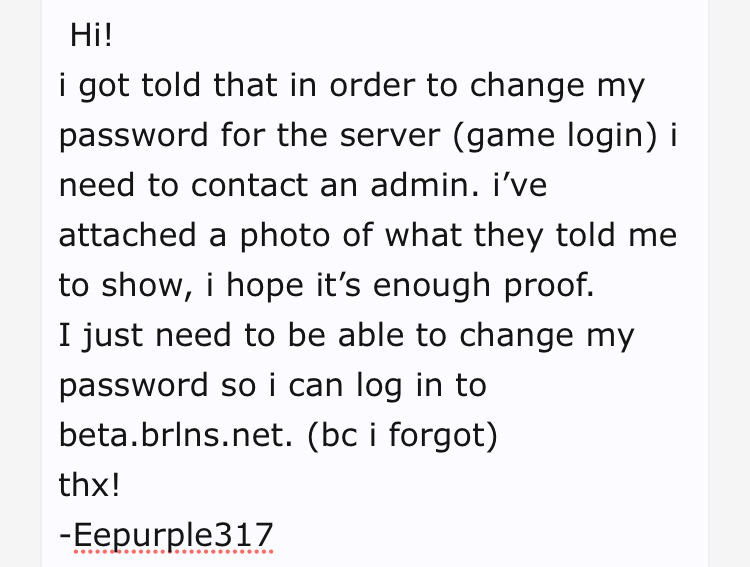Place cursor on the word "server"
The width and height of the screenshot is (750, 567).
389,135
